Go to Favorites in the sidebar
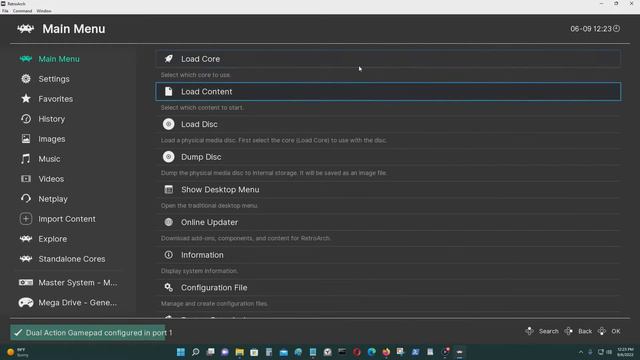 click(56, 99)
